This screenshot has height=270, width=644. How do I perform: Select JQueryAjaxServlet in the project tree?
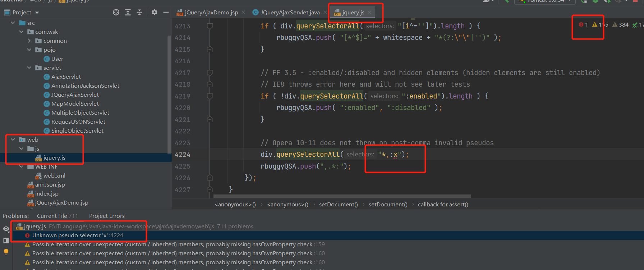point(75,95)
